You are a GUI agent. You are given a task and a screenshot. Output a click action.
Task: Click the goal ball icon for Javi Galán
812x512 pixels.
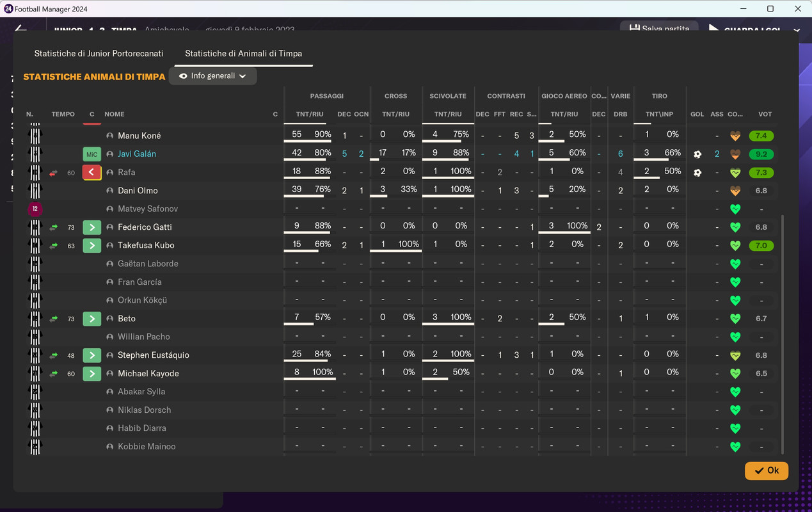click(x=697, y=154)
